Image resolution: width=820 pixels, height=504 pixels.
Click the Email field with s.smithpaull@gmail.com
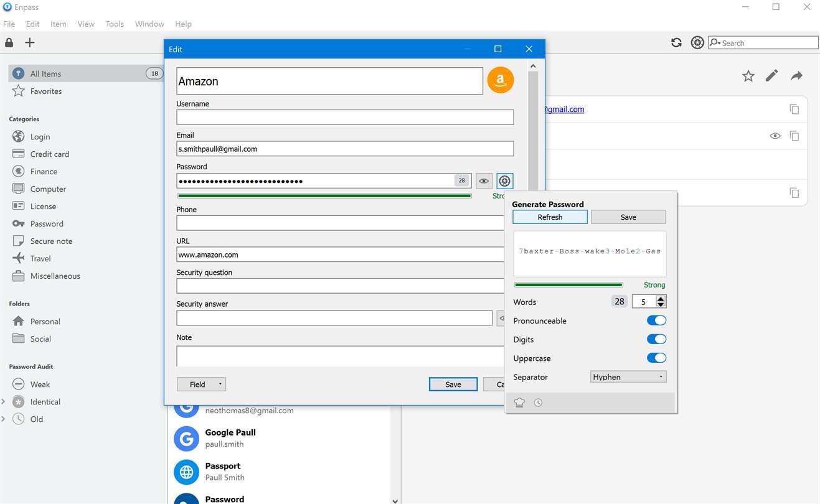(345, 149)
